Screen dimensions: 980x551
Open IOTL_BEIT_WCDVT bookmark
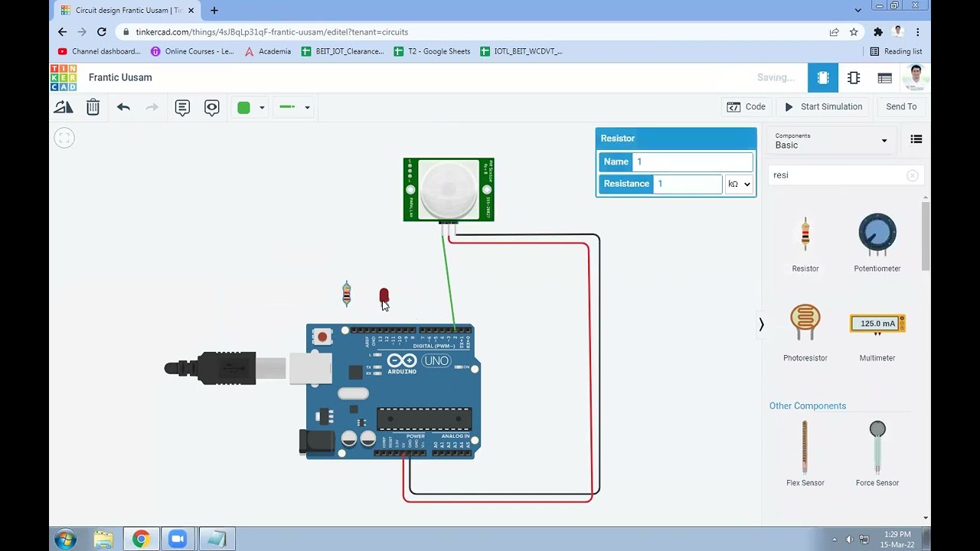521,51
